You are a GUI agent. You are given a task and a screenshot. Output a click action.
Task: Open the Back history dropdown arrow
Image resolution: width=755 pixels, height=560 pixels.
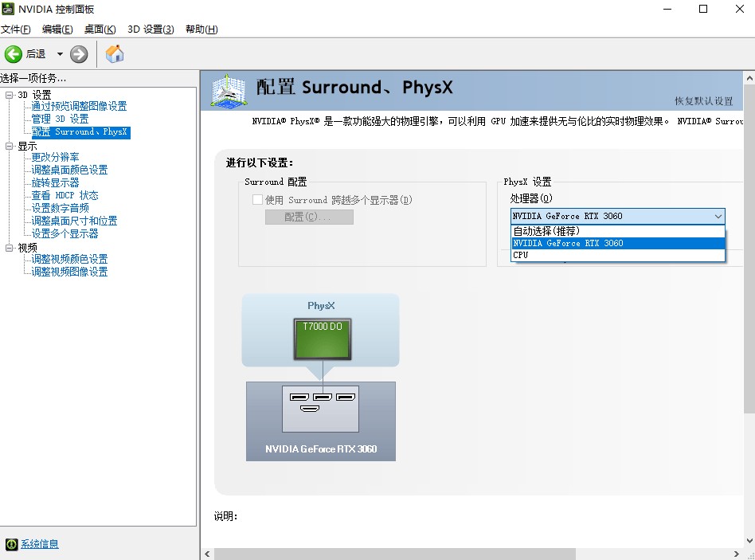click(x=60, y=54)
